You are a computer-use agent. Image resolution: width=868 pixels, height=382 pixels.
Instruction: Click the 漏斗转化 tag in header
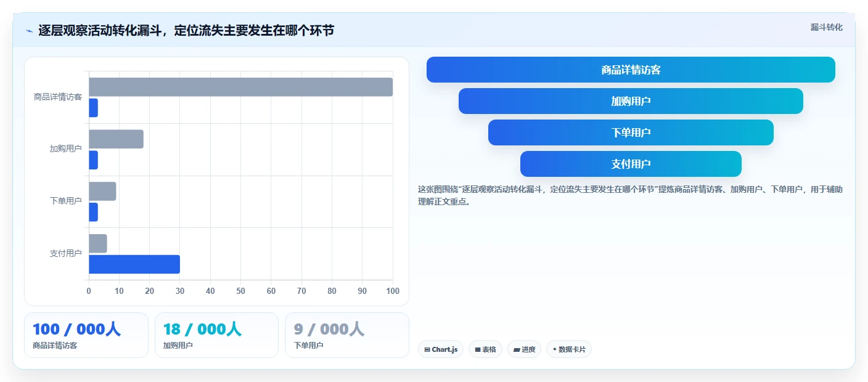pos(826,27)
